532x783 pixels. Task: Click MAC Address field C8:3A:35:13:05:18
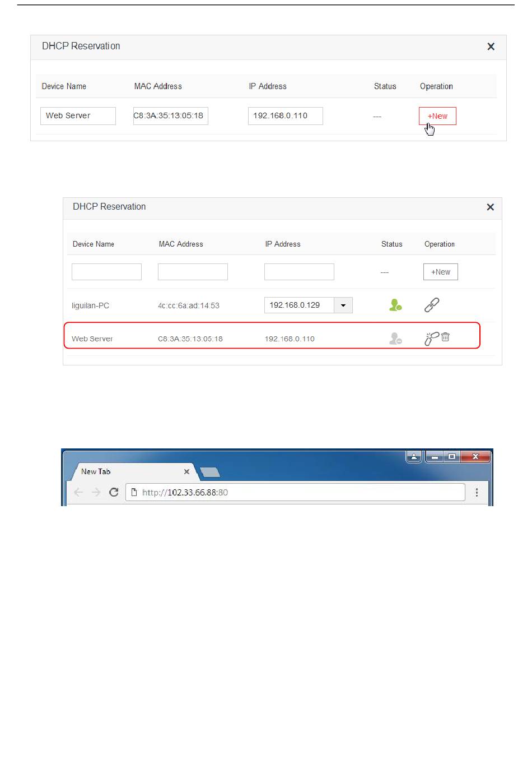click(171, 115)
